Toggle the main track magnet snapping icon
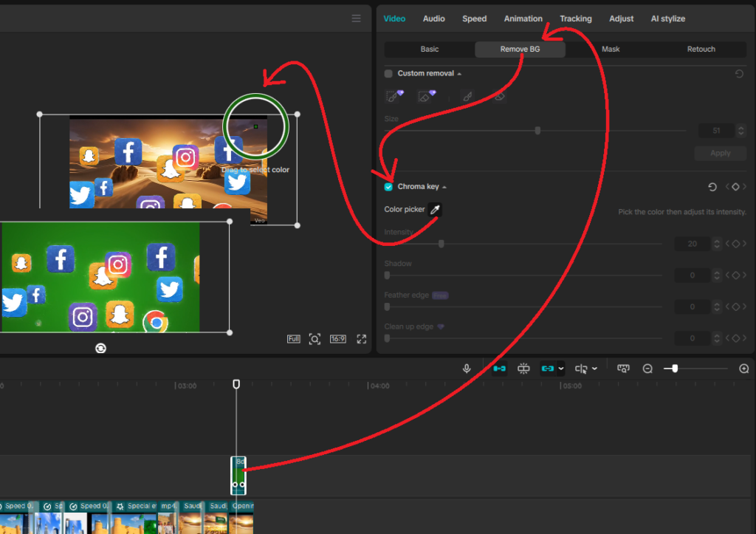 (499, 369)
